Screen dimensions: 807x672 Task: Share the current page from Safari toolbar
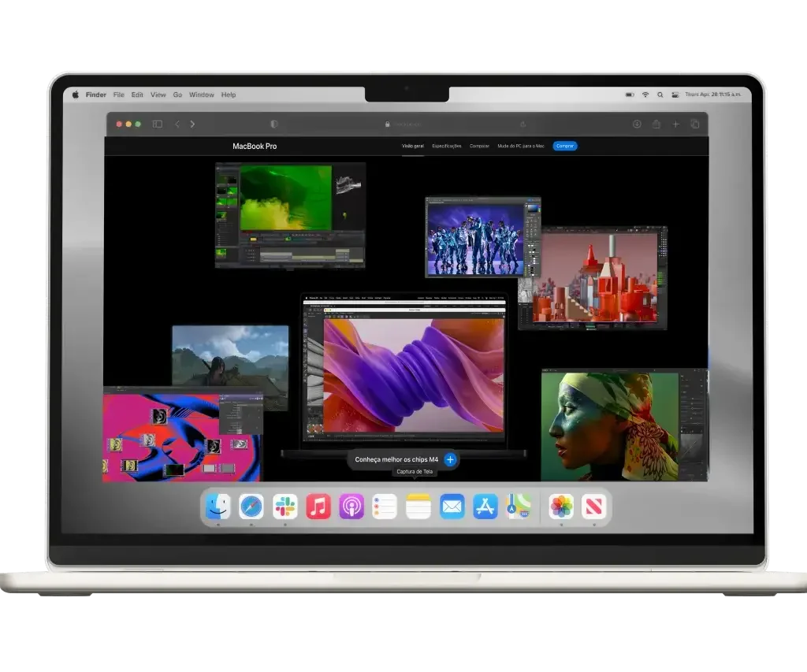(x=656, y=124)
